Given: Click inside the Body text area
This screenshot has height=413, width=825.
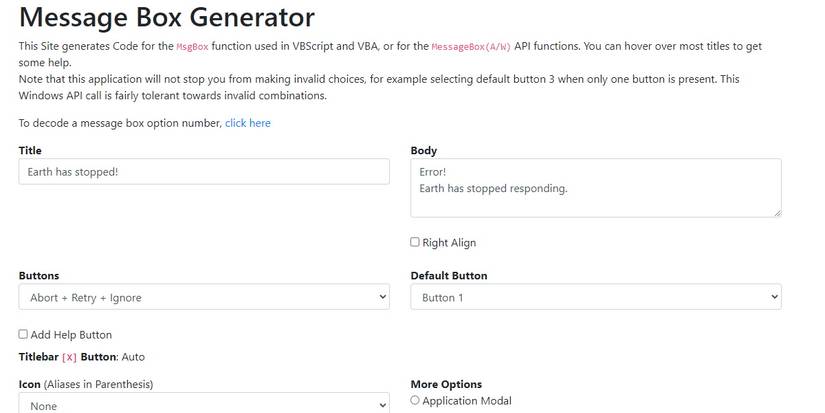Looking at the screenshot, I should click(x=595, y=188).
